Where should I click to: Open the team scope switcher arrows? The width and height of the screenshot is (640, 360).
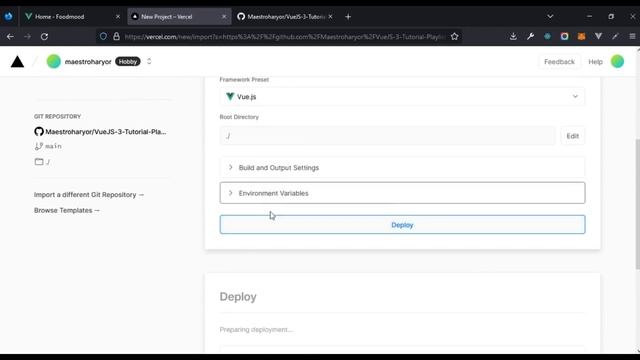coord(149,61)
